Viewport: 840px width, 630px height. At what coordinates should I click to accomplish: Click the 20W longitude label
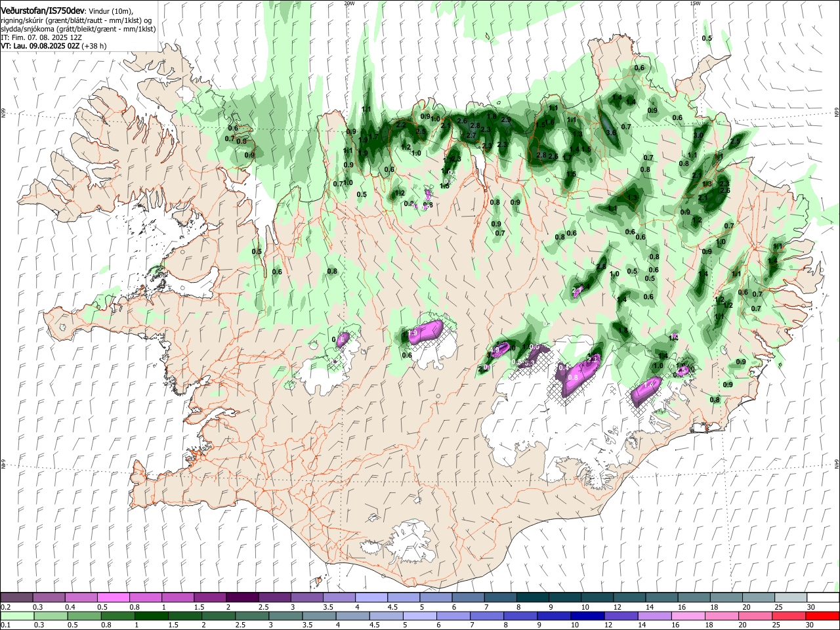(x=349, y=3)
